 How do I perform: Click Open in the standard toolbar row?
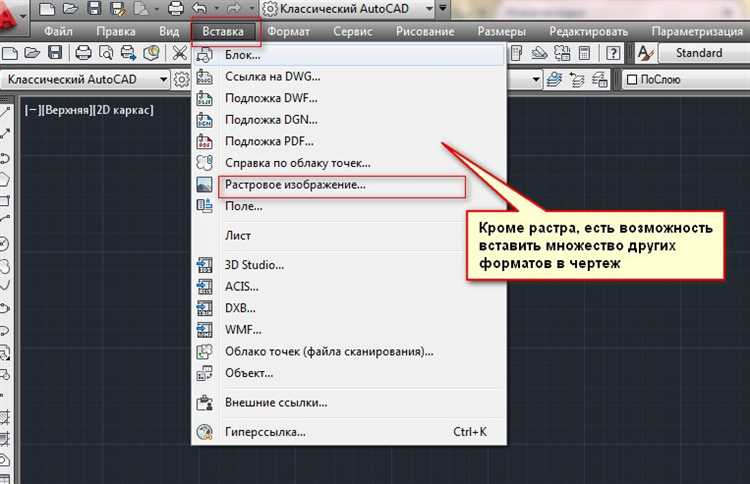pos(32,53)
